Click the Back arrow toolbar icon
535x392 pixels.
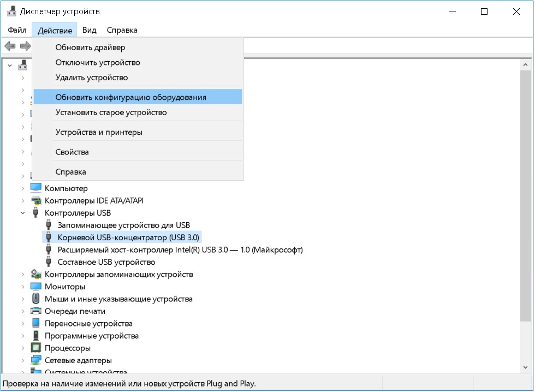pos(10,46)
